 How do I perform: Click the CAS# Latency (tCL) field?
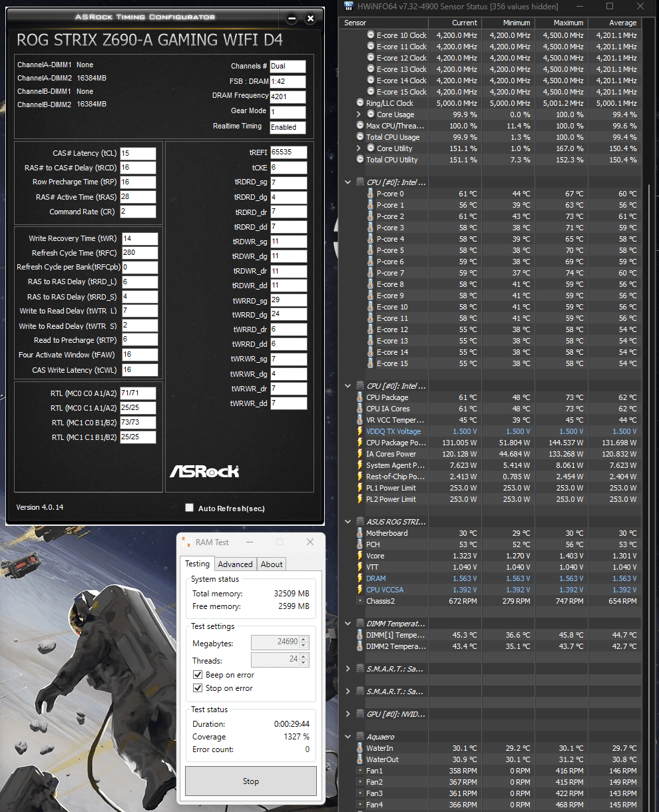138,153
